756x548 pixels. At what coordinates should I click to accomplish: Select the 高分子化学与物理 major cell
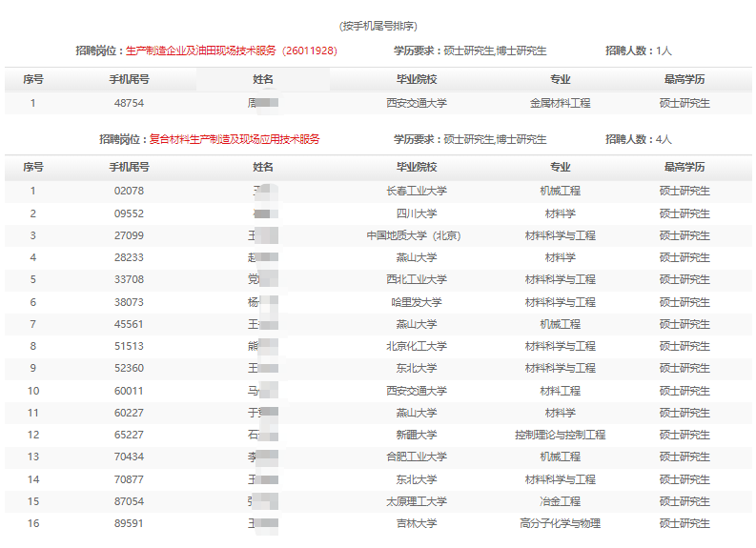[x=560, y=523]
